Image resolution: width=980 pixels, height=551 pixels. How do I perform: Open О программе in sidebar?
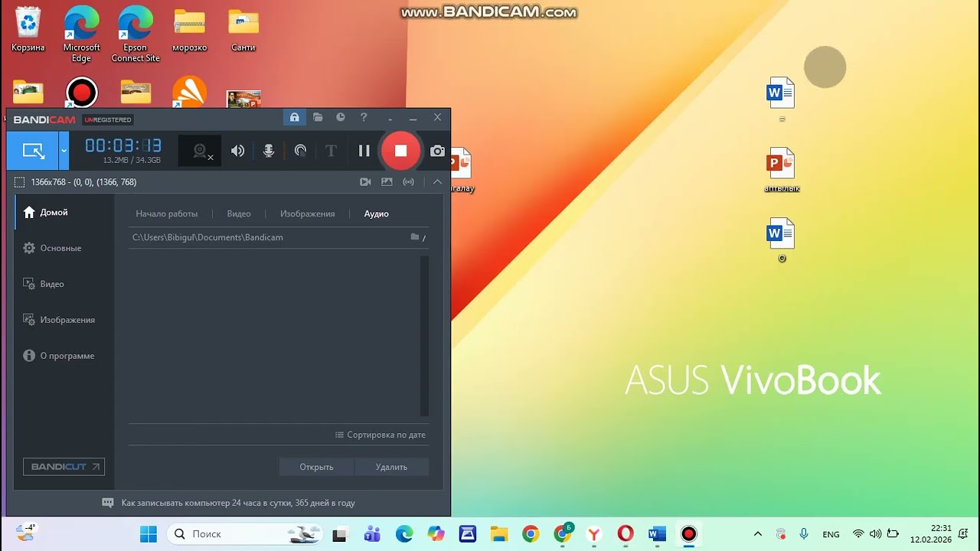pyautogui.click(x=64, y=356)
